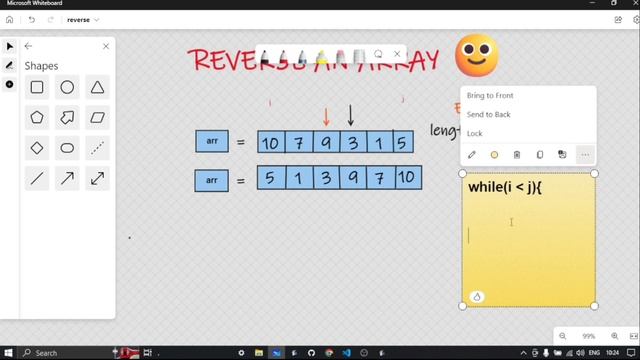Open the Action Center notifications
This screenshot has height=360, width=640.
tap(631, 353)
